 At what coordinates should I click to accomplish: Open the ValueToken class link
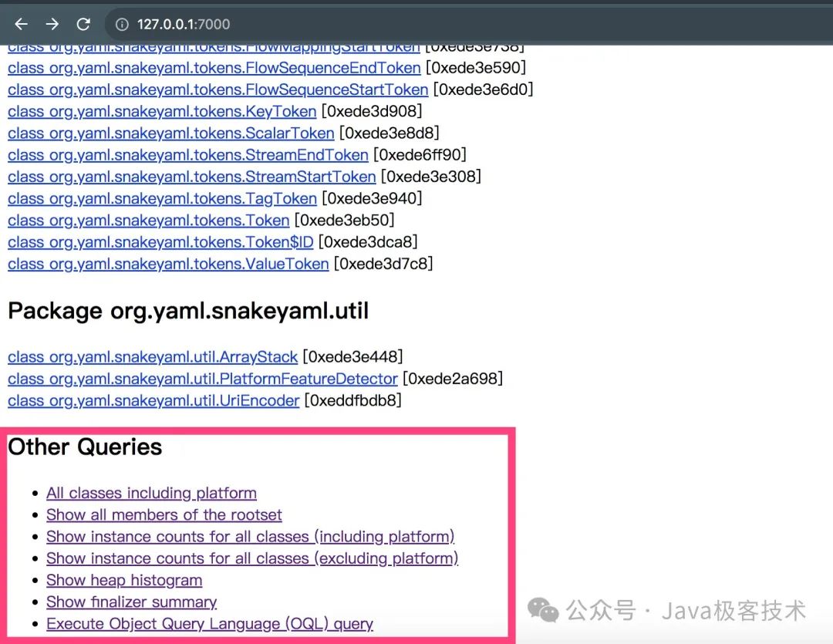pyautogui.click(x=168, y=264)
